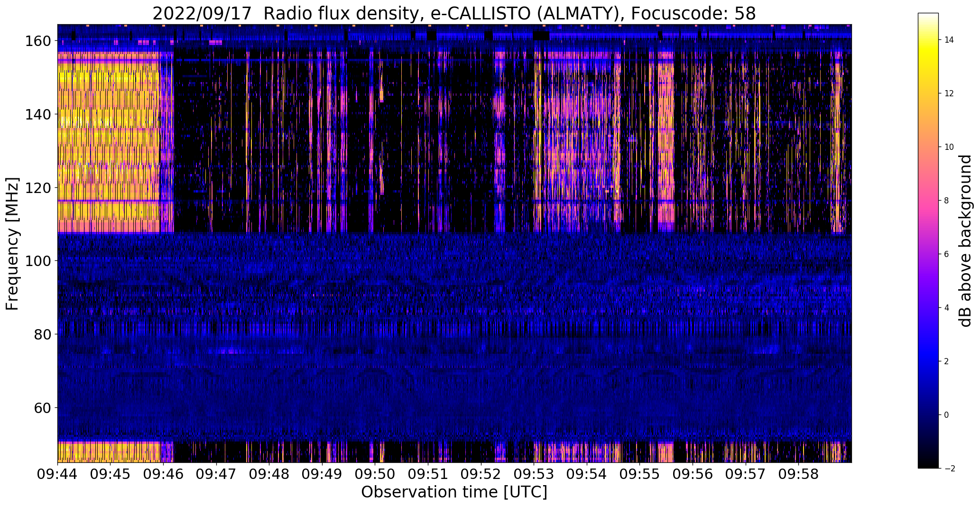Image resolution: width=980 pixels, height=506 pixels.
Task: Select the 09:48 time tick label
Action: coord(269,474)
